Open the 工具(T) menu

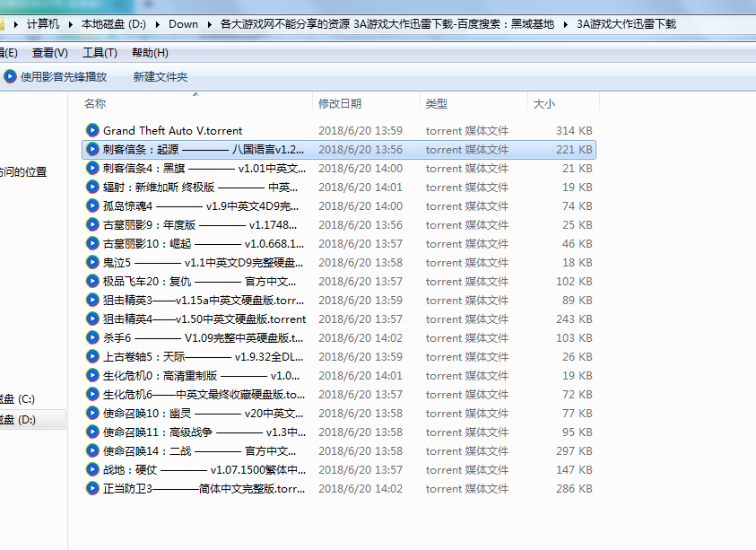click(x=100, y=53)
